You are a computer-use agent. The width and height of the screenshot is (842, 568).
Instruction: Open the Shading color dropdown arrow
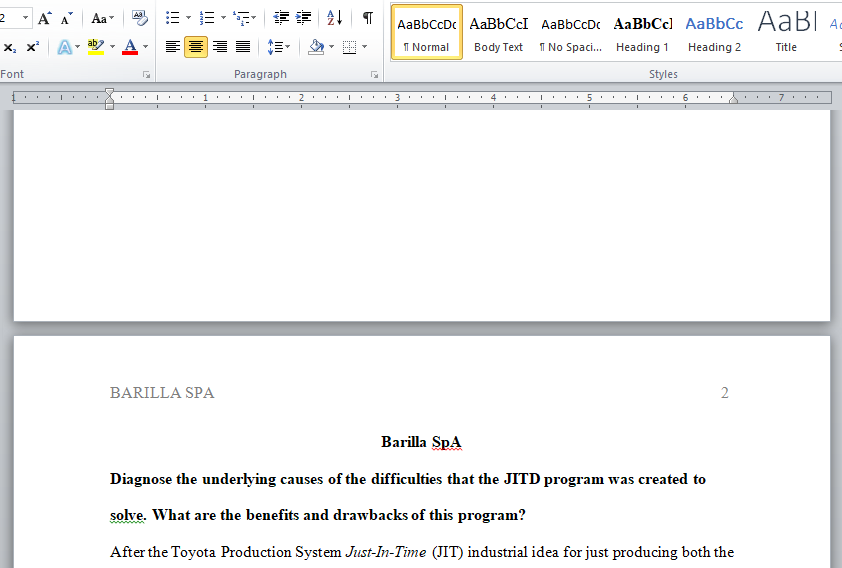[x=331, y=47]
